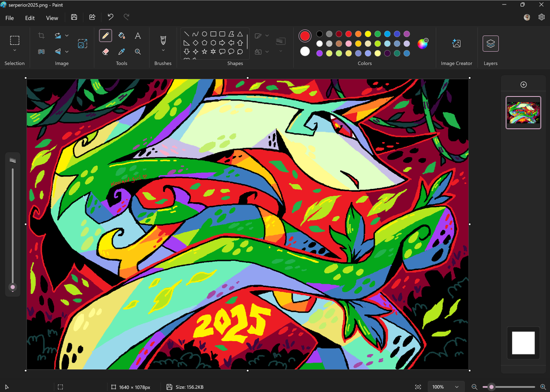Open the Image Creator tool
Viewport: 550px width, 392px height.
click(x=456, y=44)
